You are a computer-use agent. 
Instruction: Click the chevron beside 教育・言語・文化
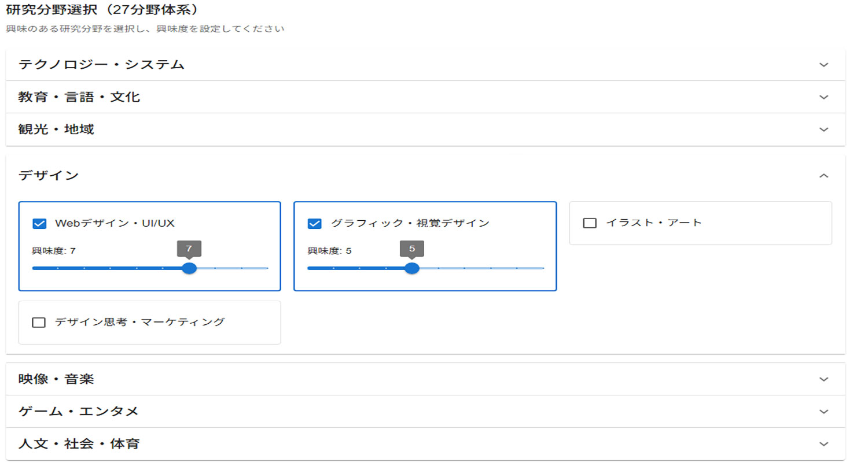pyautogui.click(x=823, y=97)
